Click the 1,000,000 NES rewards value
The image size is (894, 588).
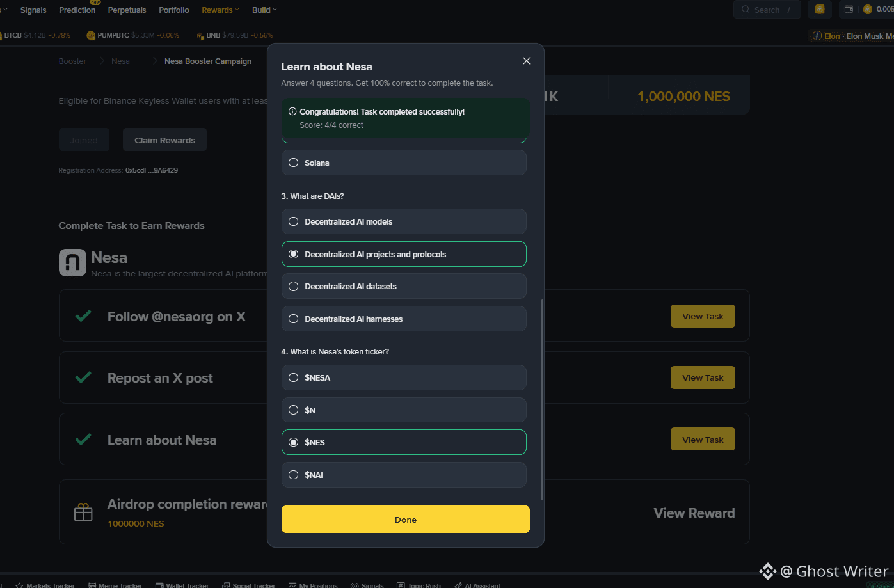[x=683, y=97]
